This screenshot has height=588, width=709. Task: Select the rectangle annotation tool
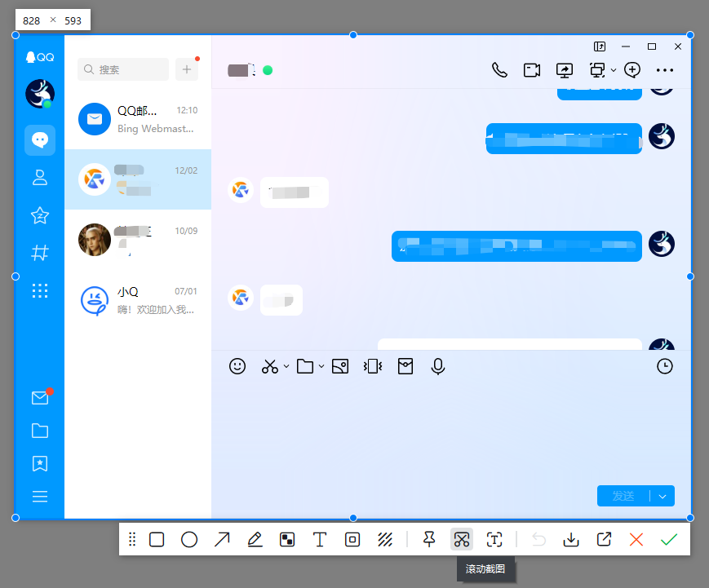click(157, 539)
